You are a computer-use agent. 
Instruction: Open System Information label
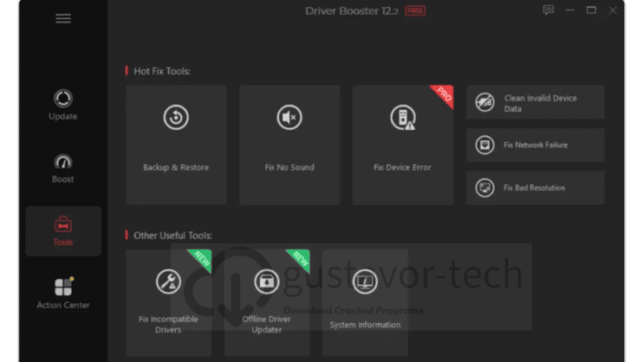pos(365,325)
